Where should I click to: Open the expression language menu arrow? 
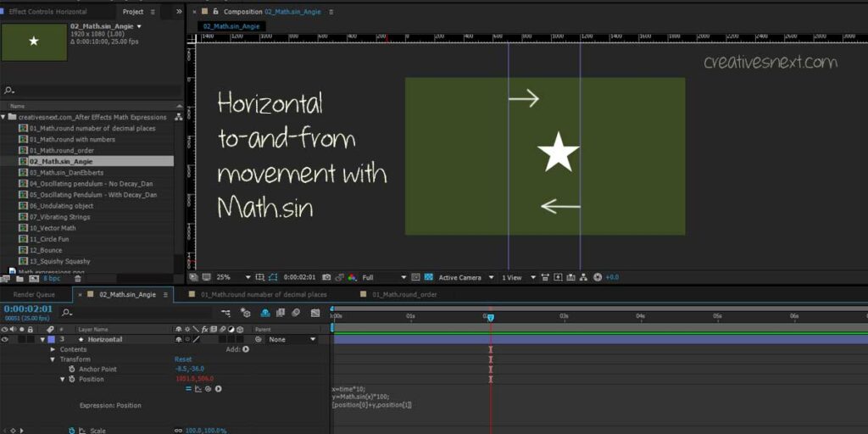(x=218, y=389)
